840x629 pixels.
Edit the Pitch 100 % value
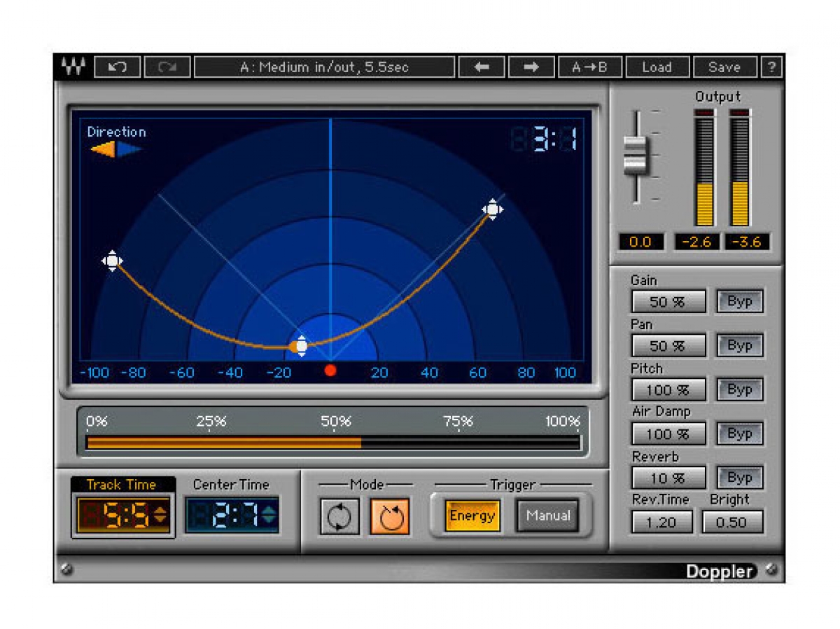668,390
